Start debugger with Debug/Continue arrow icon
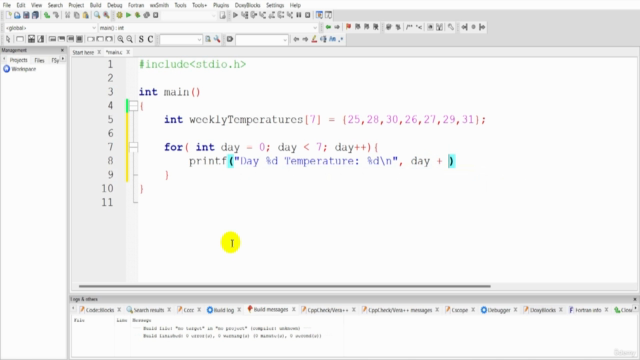The image size is (640, 360). (235, 16)
